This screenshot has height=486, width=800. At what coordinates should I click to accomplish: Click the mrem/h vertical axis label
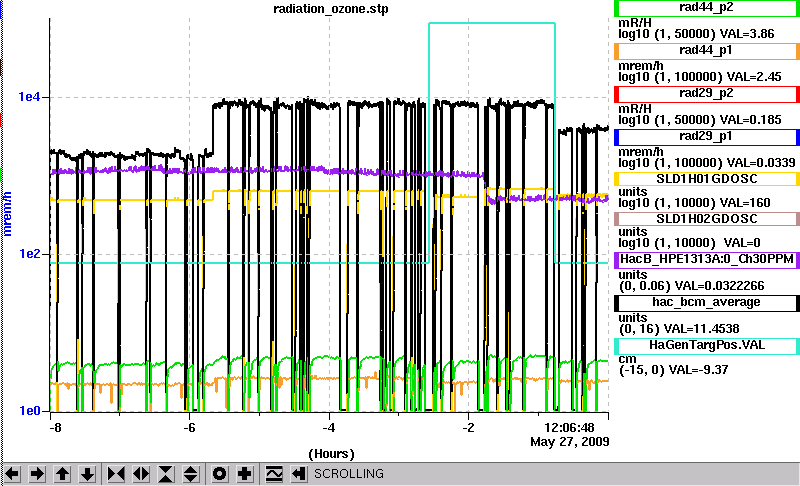click(x=7, y=214)
